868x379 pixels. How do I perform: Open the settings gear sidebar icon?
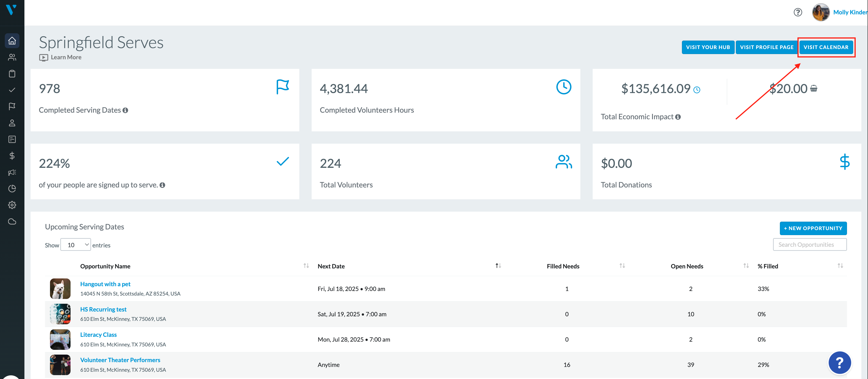coord(12,205)
